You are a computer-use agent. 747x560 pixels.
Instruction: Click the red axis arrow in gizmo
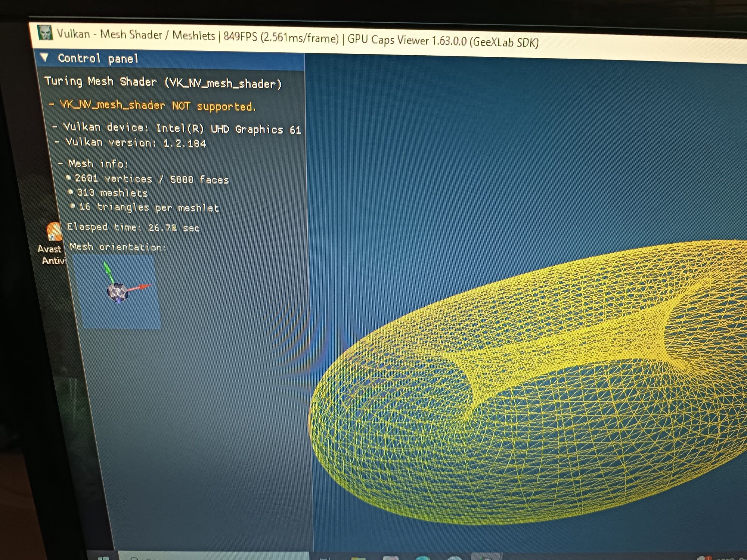(140, 287)
